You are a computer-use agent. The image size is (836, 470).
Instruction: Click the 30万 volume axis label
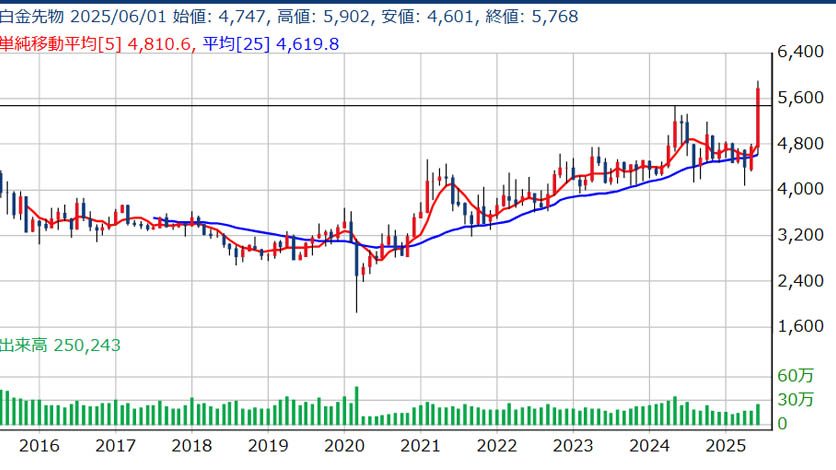(795, 399)
